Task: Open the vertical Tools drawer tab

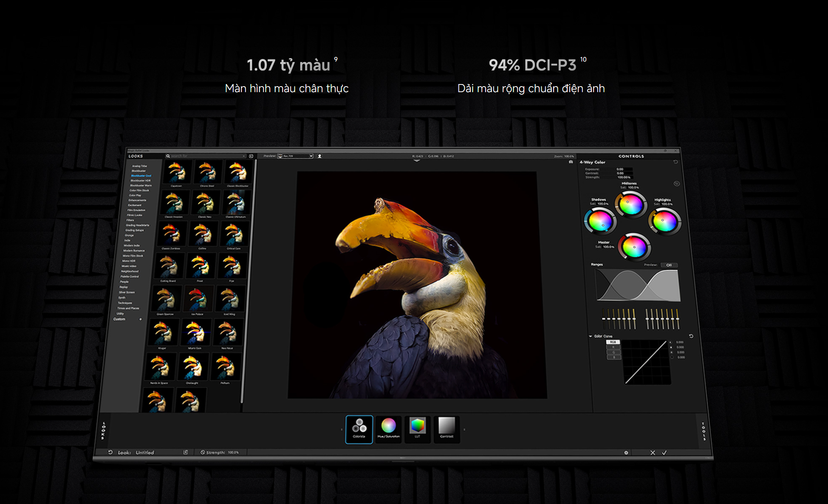Action: [x=704, y=431]
